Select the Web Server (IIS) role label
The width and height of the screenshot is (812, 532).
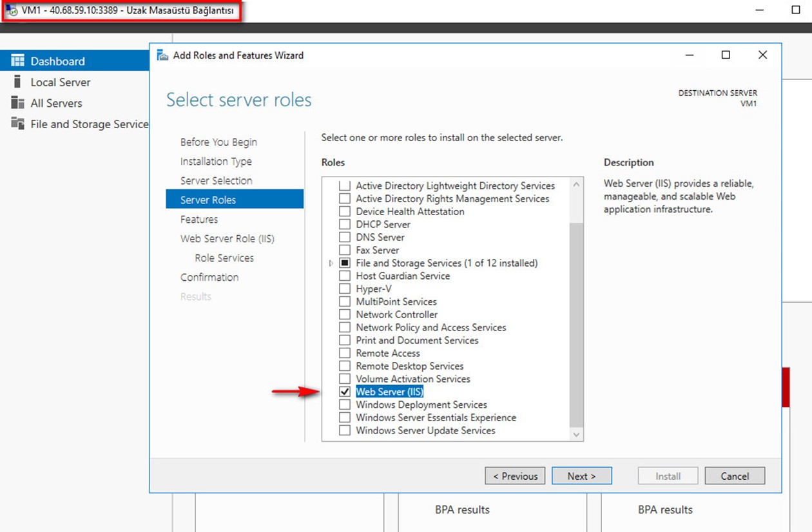tap(389, 392)
